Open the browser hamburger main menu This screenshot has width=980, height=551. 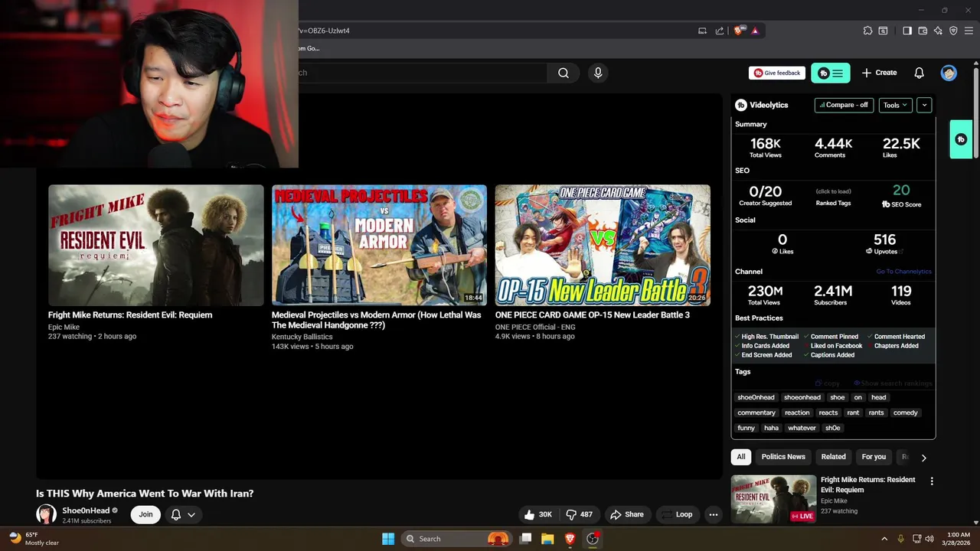point(969,31)
